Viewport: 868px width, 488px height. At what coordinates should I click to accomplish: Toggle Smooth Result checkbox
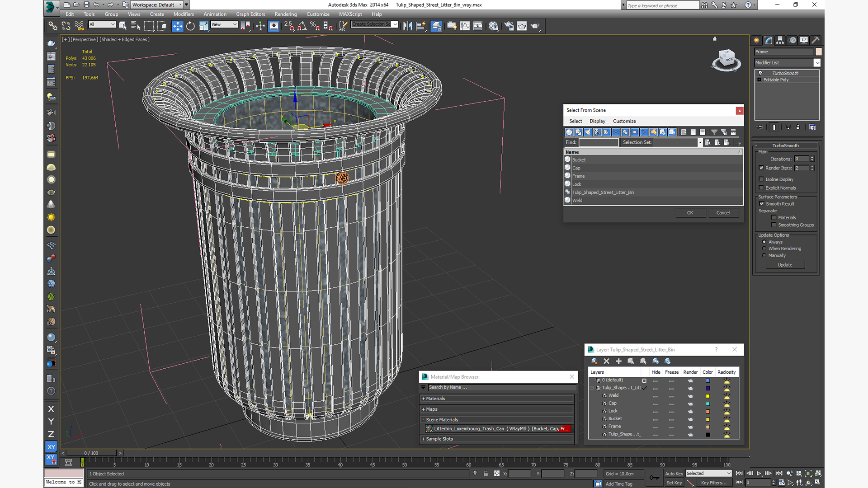[x=762, y=203]
